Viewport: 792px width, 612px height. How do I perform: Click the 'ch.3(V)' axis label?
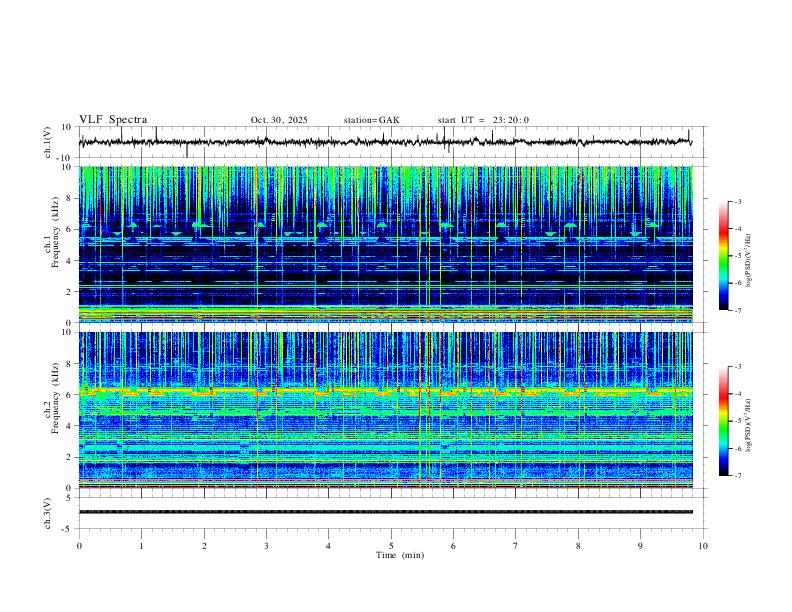48,514
